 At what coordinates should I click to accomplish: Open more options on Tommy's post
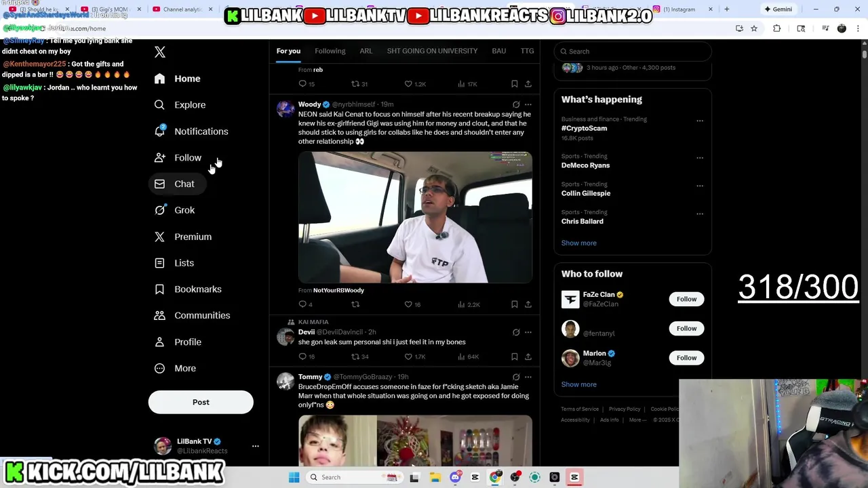click(x=528, y=377)
